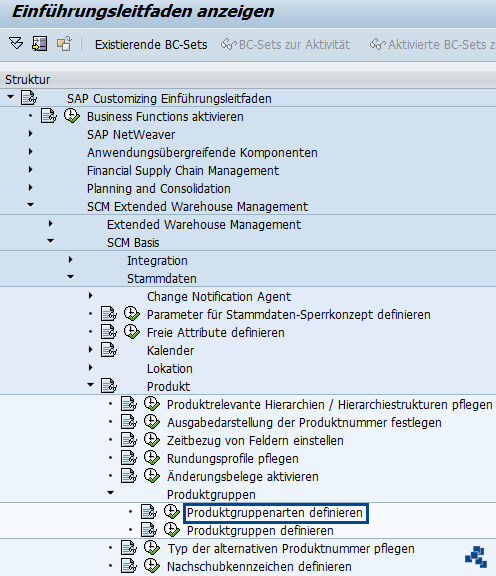The width and height of the screenshot is (496, 576).
Task: Execute Zeitbezug von Feldern einstellen activity
Action: pos(152,440)
